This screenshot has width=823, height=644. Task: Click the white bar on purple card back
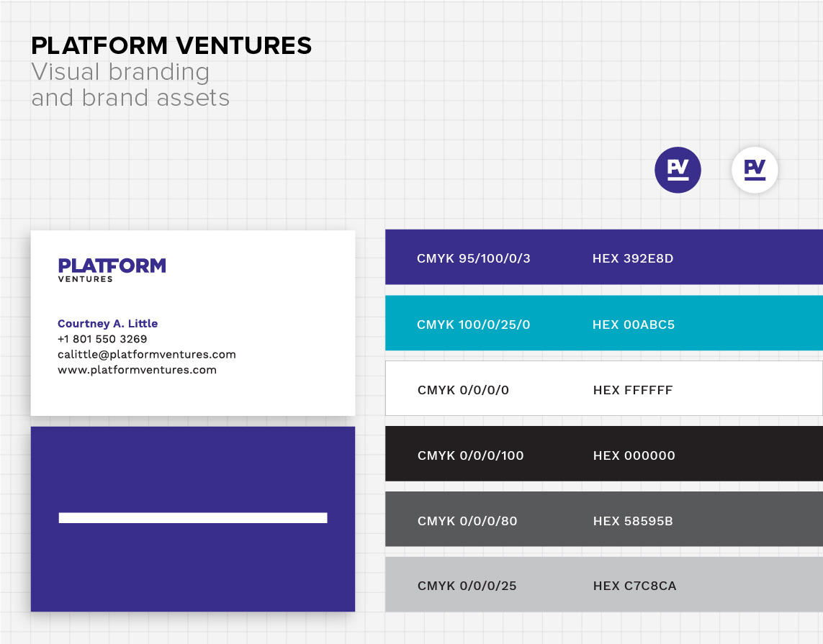193,518
